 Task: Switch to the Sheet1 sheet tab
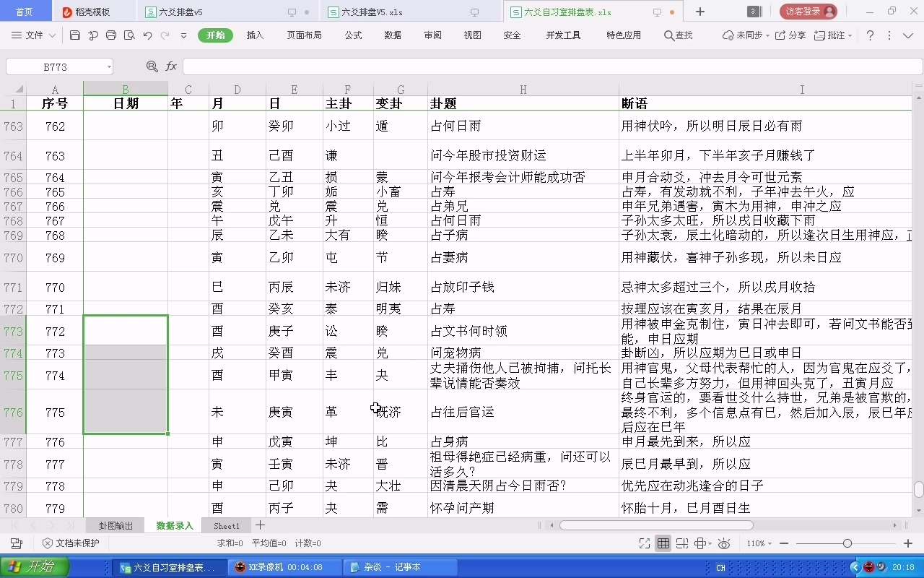pos(227,526)
